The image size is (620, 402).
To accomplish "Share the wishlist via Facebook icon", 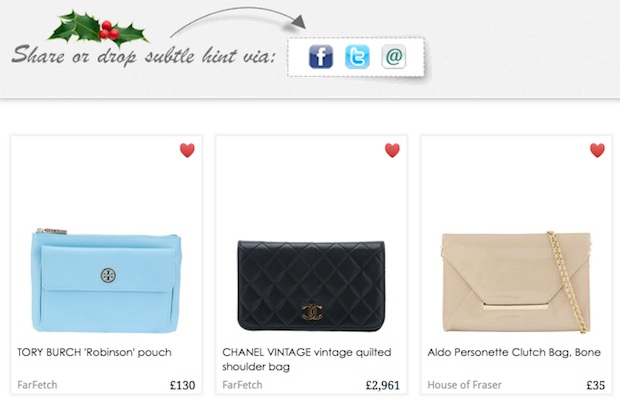I will pos(321,57).
